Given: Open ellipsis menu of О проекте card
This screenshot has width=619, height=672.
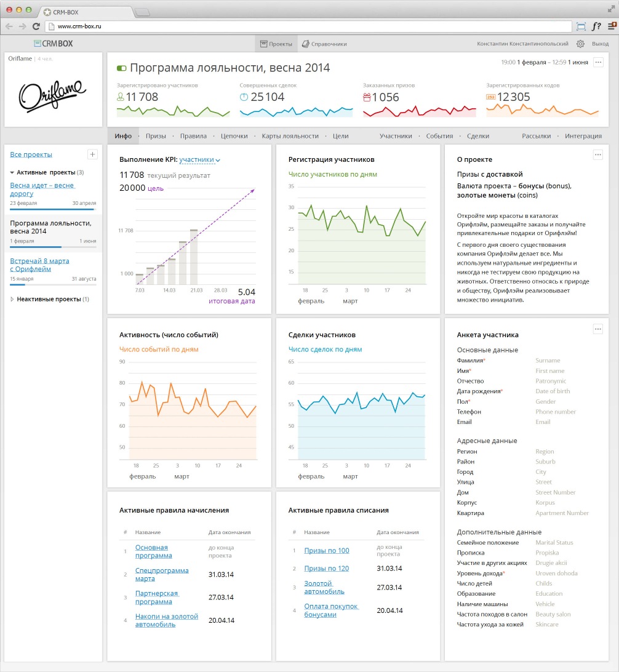Looking at the screenshot, I should [598, 154].
